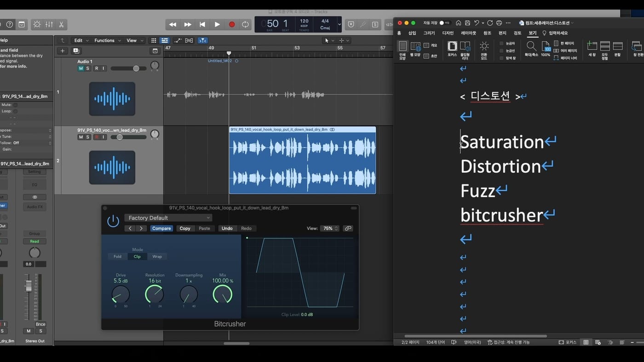Viewport: 644px width, 362px height.
Task: Open the Edit menu in the Tracks area
Action: click(81, 40)
